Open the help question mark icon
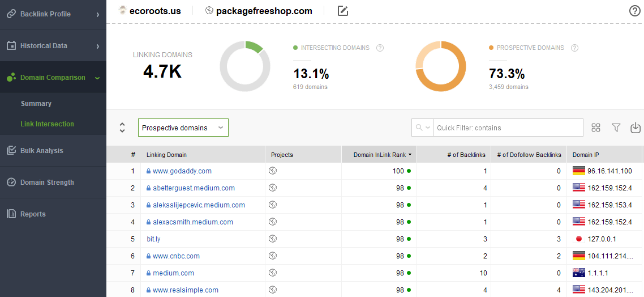The width and height of the screenshot is (644, 297). [634, 11]
